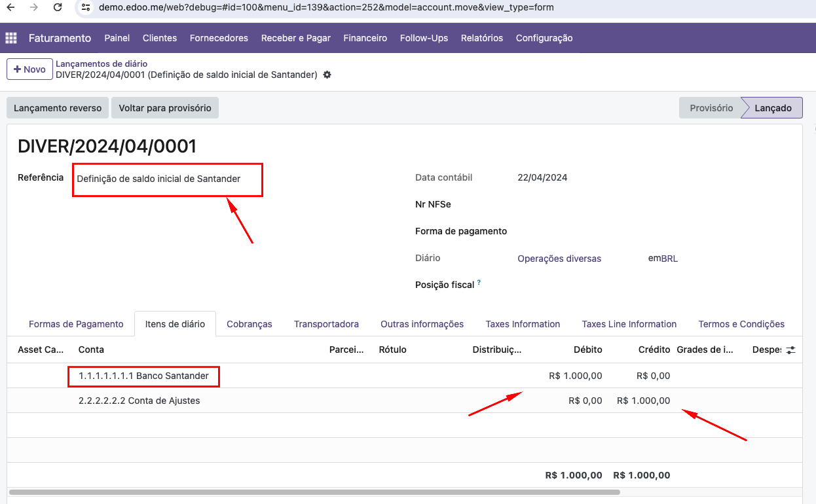Click Voltar para provisório button
Screen dimensions: 816x504
point(165,108)
